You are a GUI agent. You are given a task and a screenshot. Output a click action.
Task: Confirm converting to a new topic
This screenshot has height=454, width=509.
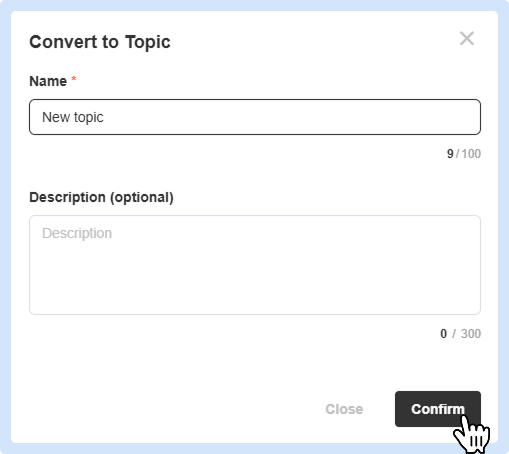(438, 409)
